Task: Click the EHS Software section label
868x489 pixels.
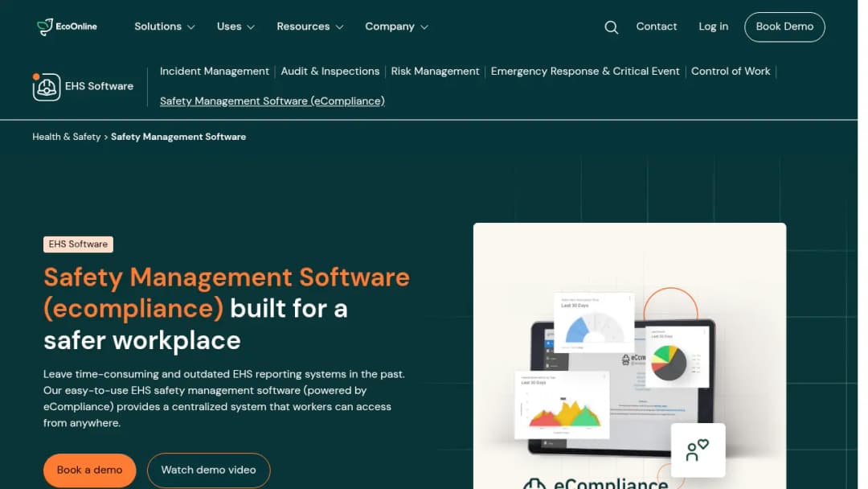Action: pyautogui.click(x=99, y=86)
